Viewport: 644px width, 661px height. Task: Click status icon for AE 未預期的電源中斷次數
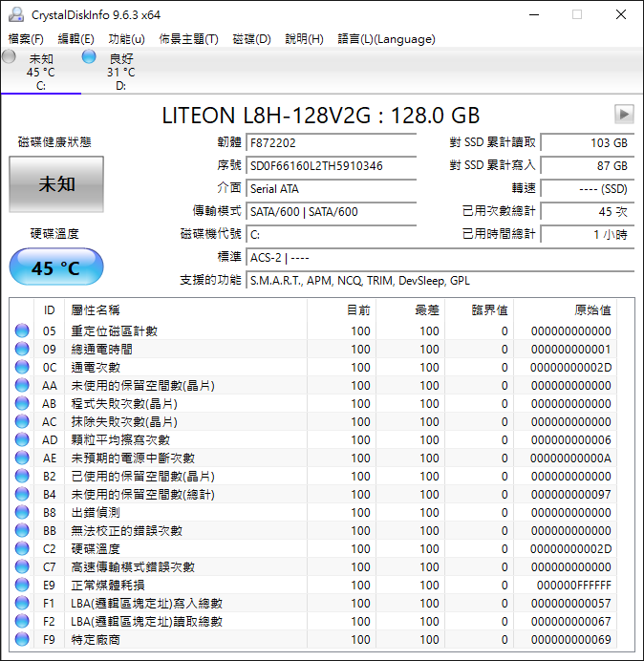coord(22,458)
